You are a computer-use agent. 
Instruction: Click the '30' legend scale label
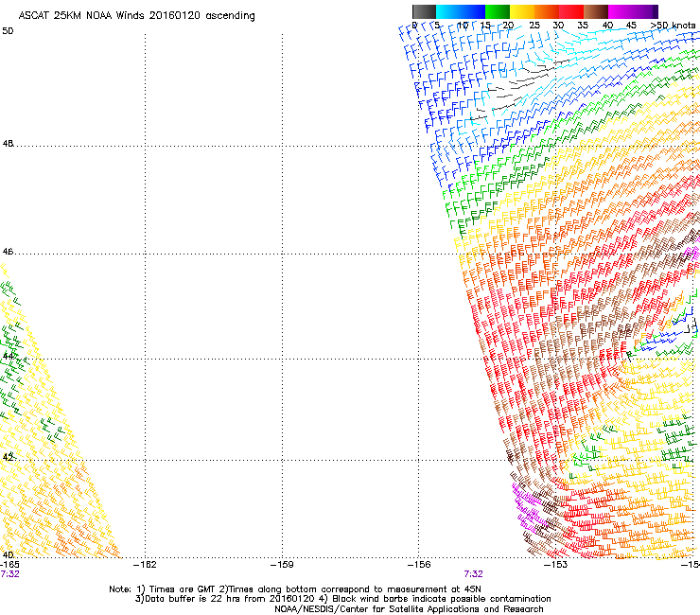point(558,26)
